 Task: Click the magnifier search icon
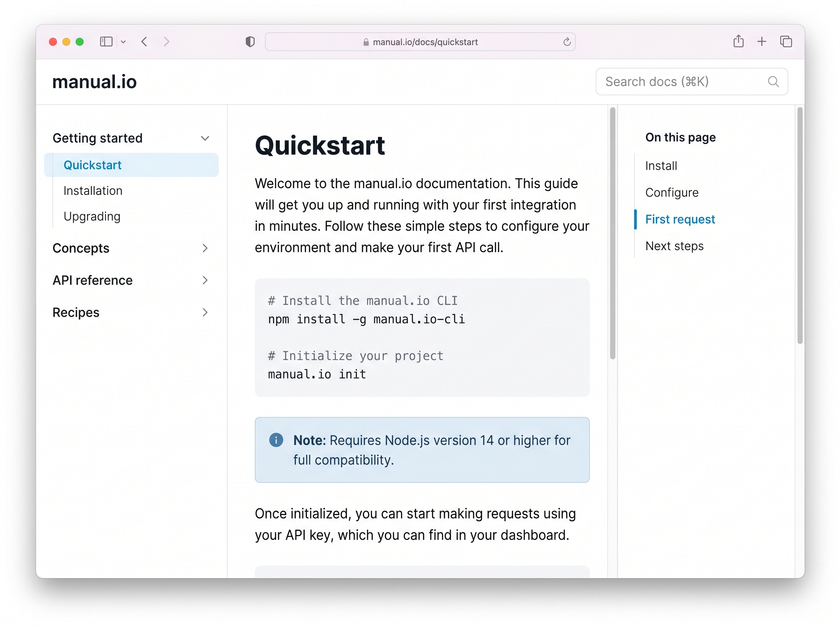[773, 82]
